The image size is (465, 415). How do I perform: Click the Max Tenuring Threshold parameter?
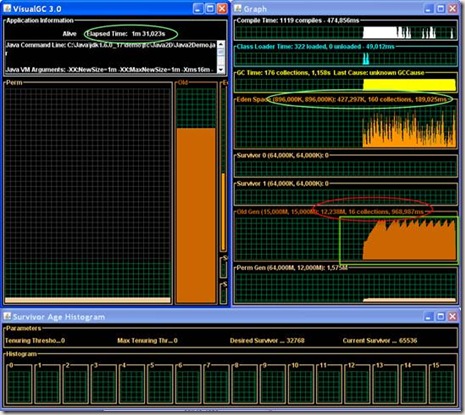tap(147, 341)
